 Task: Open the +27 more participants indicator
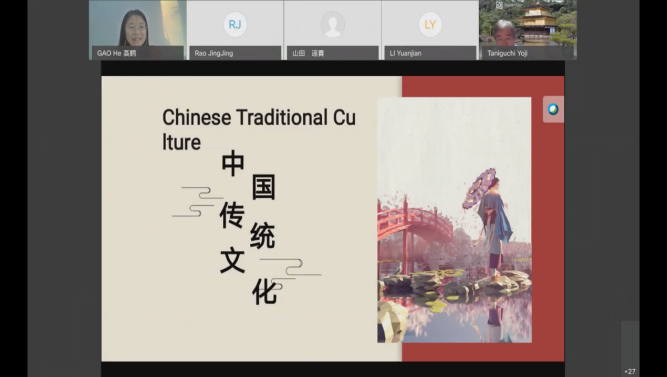[630, 371]
